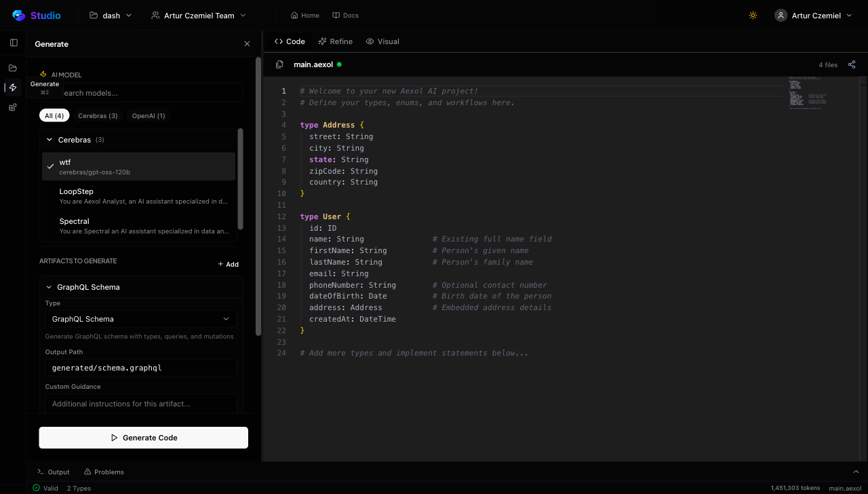The image size is (868, 494).
Task: Choose the LoopStep model
Action: [x=138, y=196]
